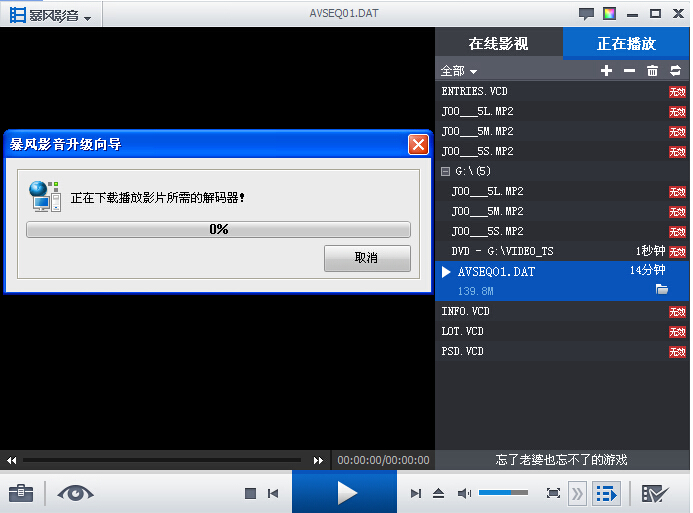
Task: Click AVSEQ01.DAT title in the title bar
Action: (x=344, y=13)
